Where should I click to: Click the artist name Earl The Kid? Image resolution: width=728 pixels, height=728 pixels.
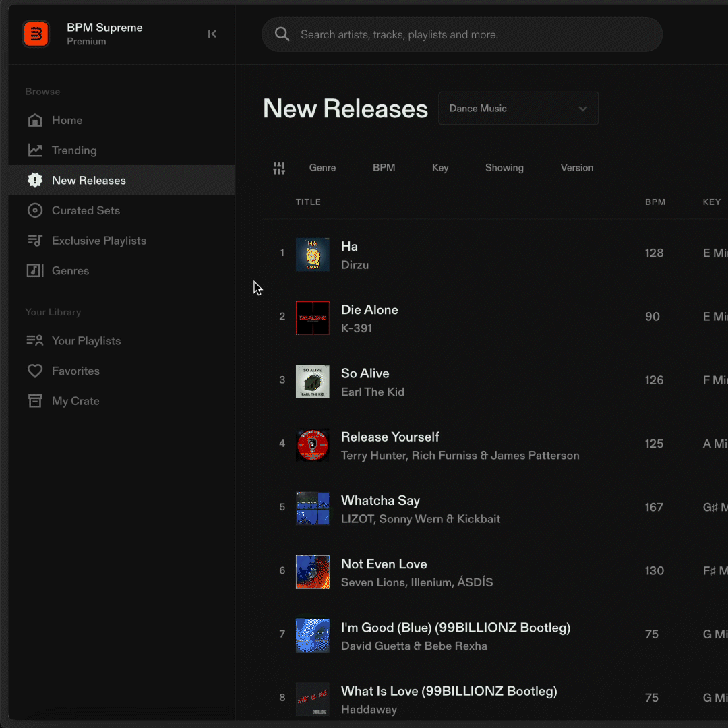click(372, 392)
